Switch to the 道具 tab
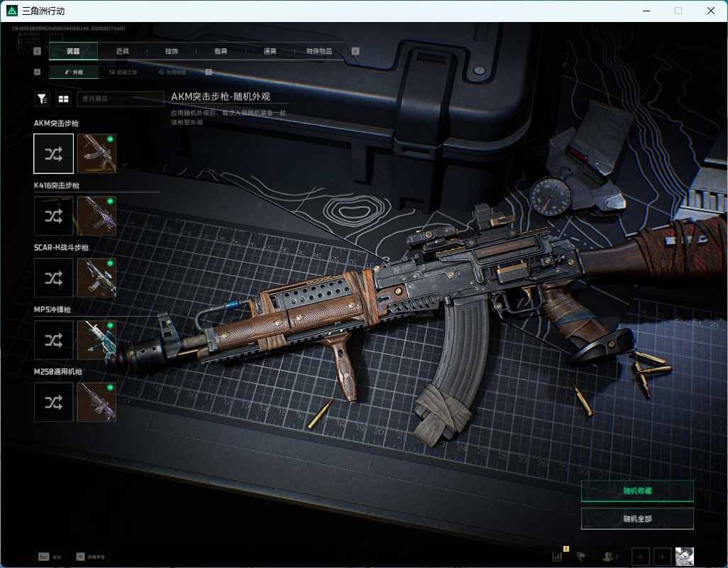The width and height of the screenshot is (728, 568). [x=270, y=51]
